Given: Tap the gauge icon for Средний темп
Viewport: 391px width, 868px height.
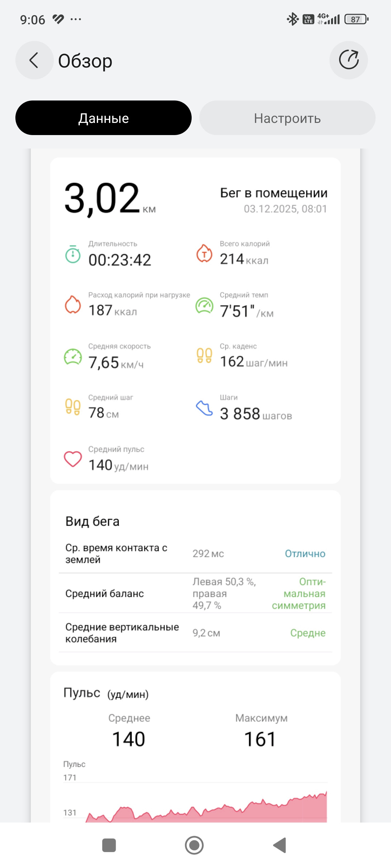Looking at the screenshot, I should pos(204,306).
